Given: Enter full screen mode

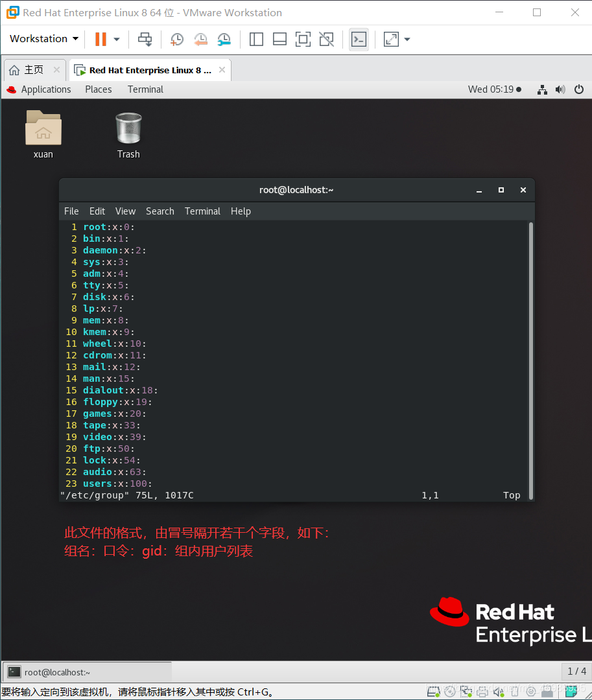Looking at the screenshot, I should (x=303, y=39).
